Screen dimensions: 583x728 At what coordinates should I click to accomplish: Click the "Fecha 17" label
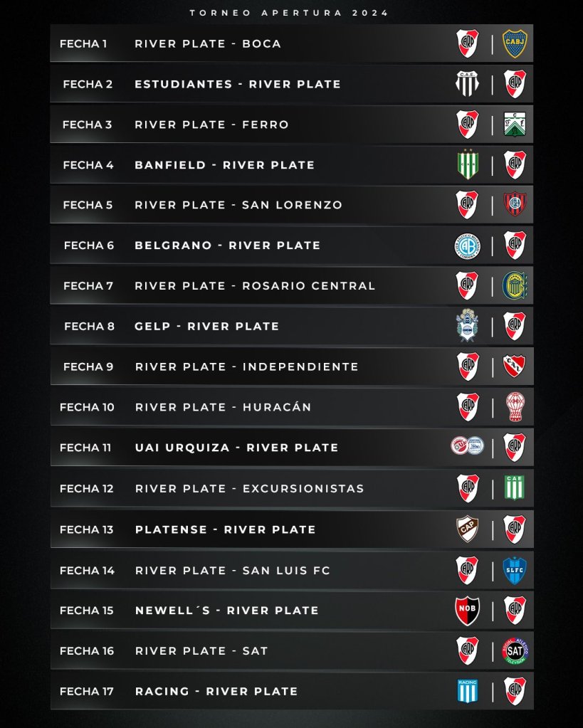[x=86, y=691]
